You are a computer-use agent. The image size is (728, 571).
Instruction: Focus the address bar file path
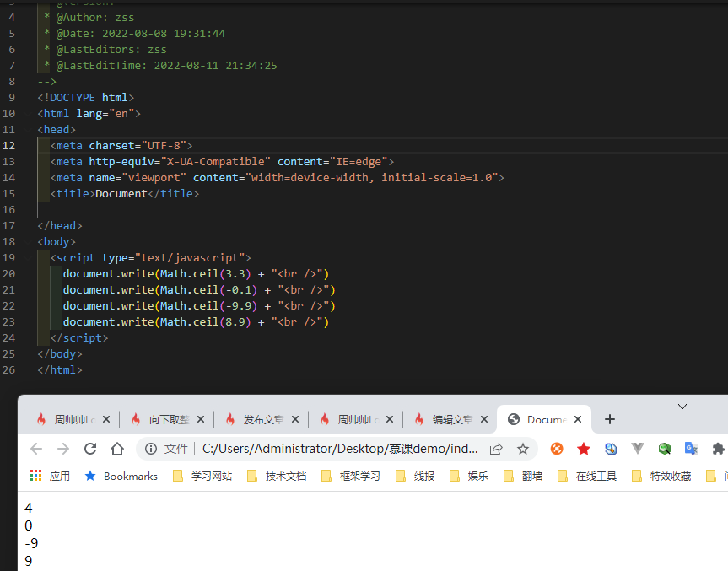click(340, 449)
